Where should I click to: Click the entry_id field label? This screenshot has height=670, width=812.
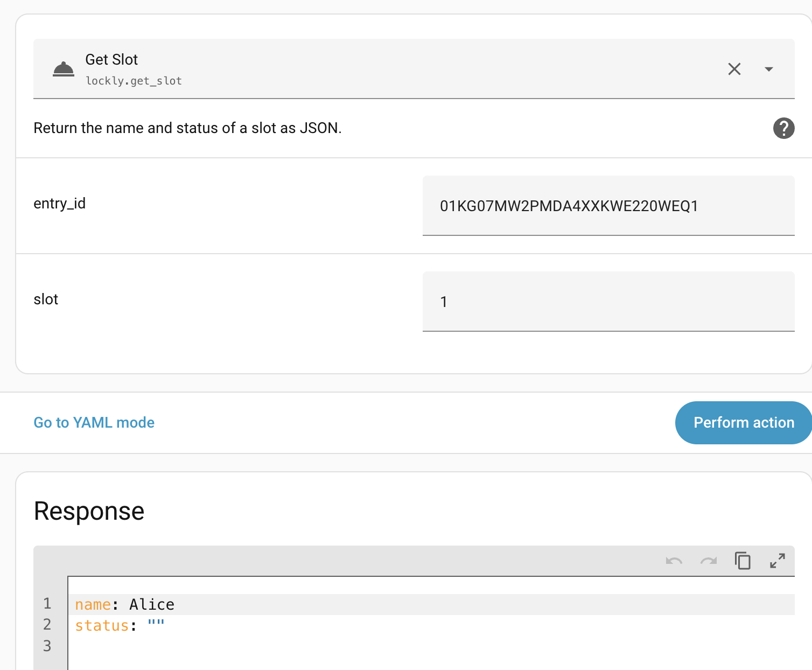[x=60, y=204]
